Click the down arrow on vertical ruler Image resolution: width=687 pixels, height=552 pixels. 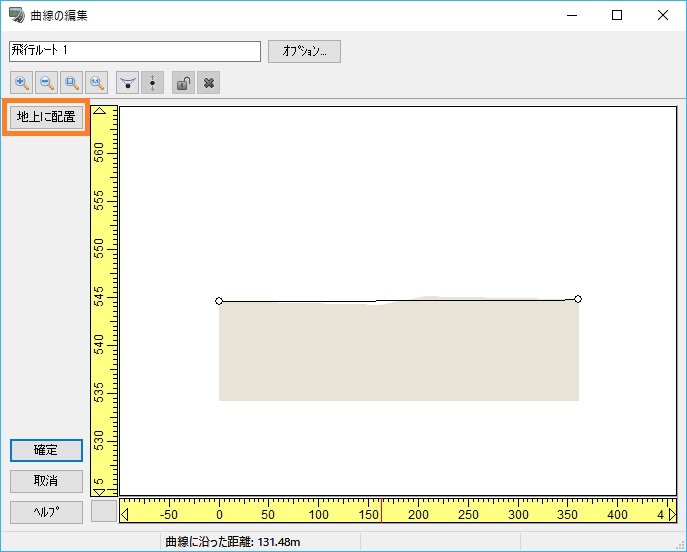(100, 492)
